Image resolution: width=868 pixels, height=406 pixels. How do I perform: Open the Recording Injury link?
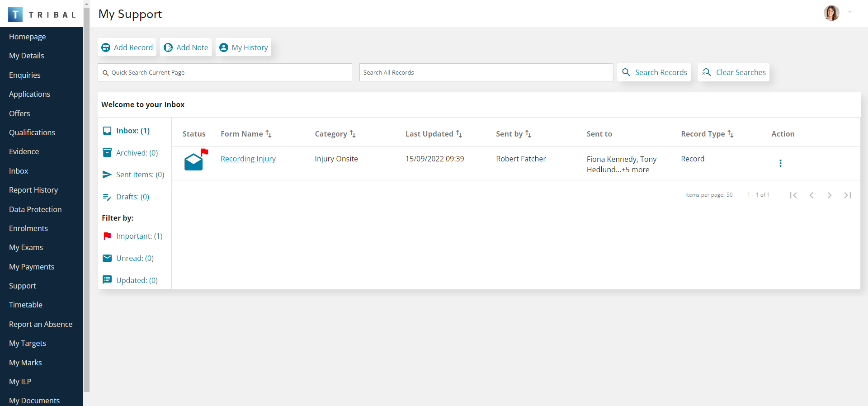(x=248, y=159)
